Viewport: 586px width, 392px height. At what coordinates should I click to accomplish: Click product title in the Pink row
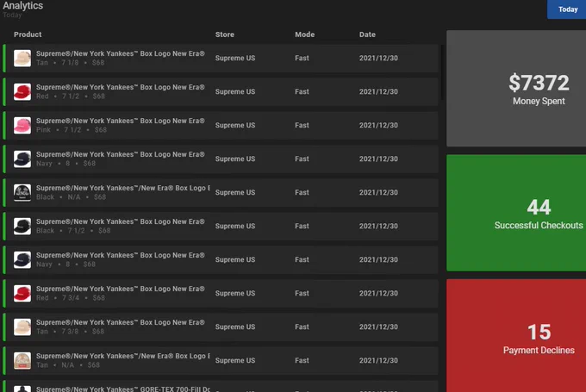121,121
